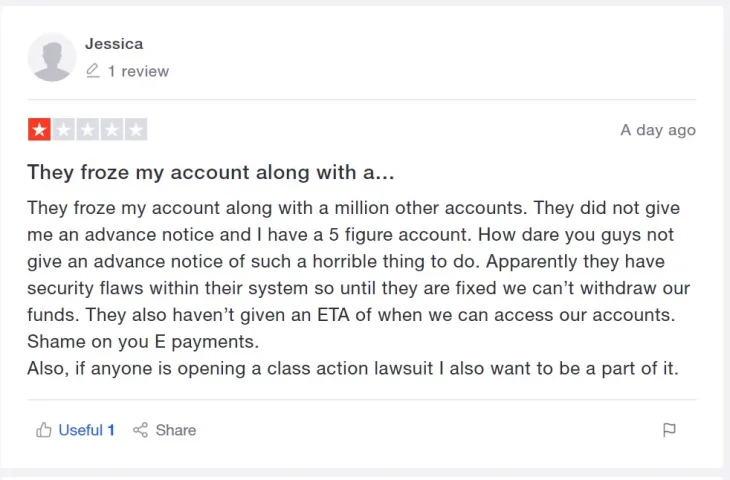Click the share network icon
730x480 pixels.
click(140, 430)
